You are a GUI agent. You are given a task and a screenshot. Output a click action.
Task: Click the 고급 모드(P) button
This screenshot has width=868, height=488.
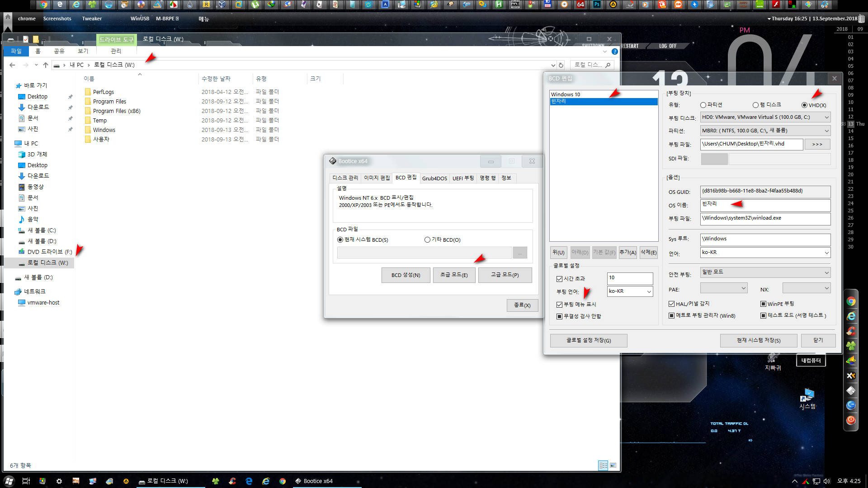[505, 275]
